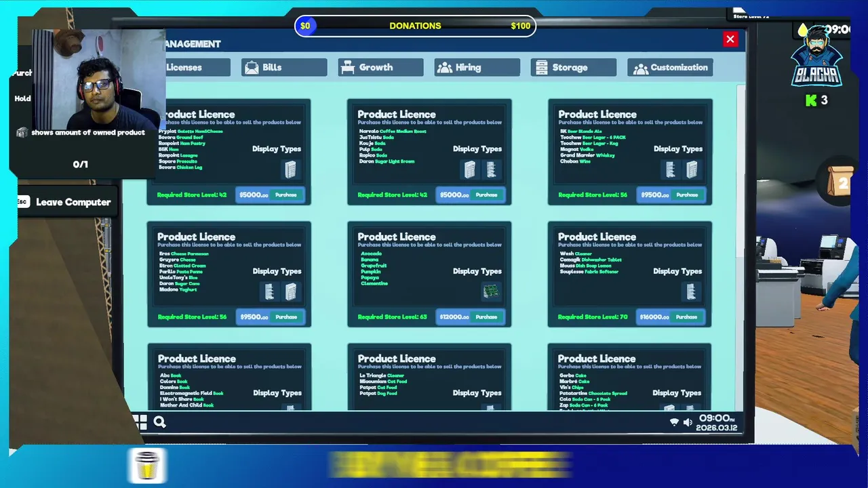Click the Display Types label on the Avocado card
The image size is (868, 488).
(x=477, y=271)
